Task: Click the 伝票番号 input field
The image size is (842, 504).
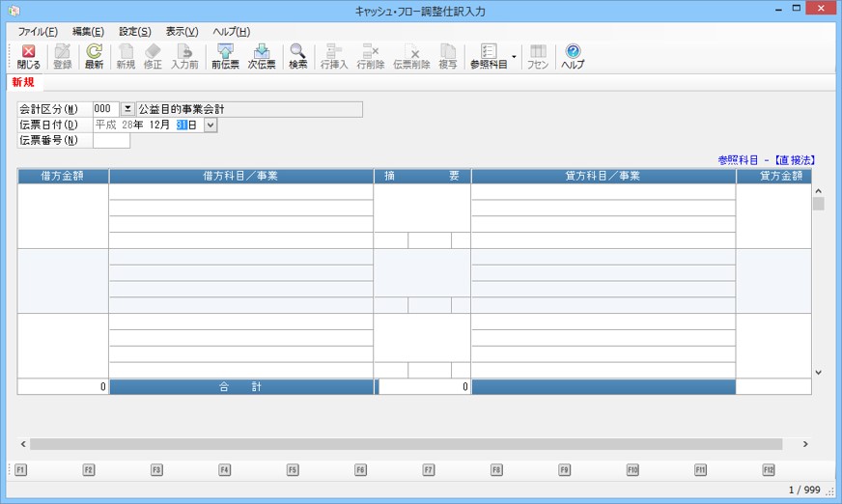Action: pyautogui.click(x=111, y=141)
